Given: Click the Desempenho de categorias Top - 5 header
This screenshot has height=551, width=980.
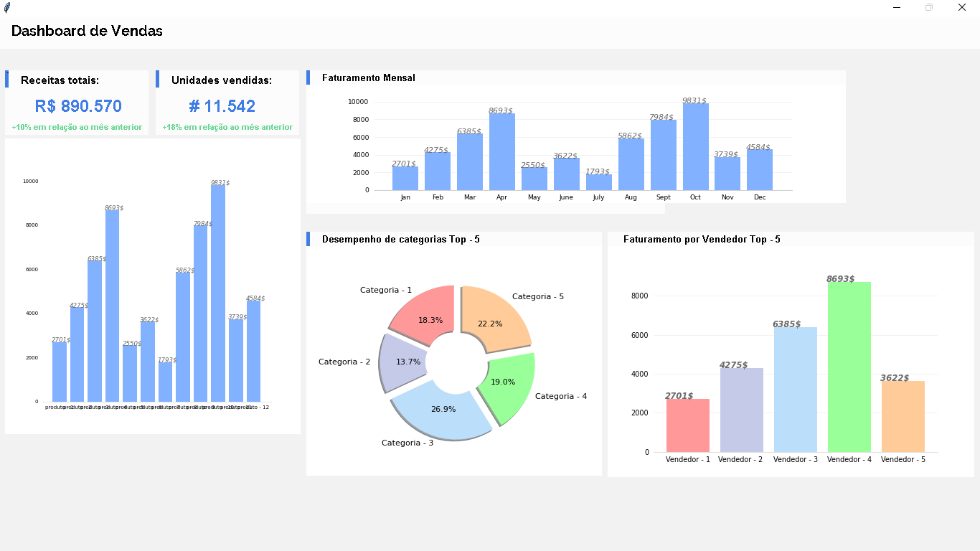Looking at the screenshot, I should point(402,239).
